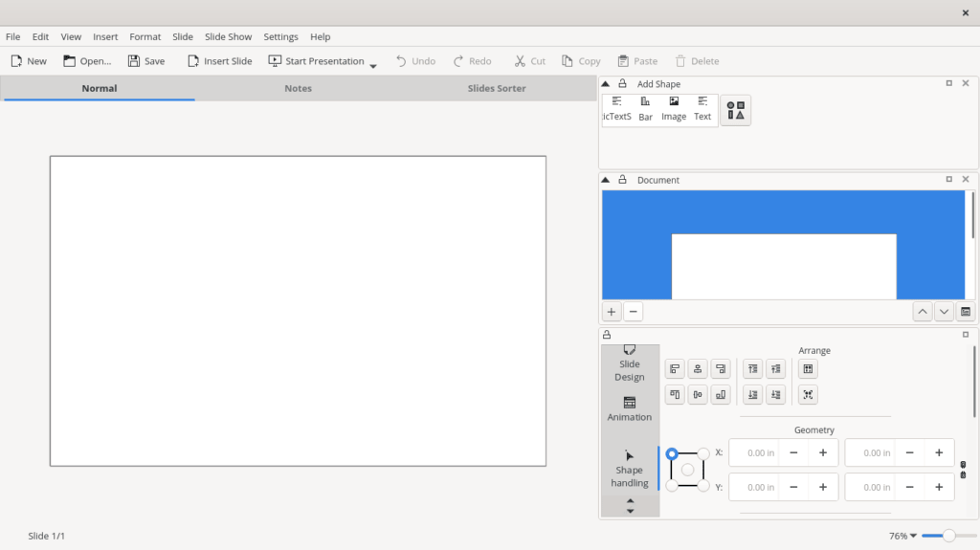
Task: Click the X position input field
Action: click(x=754, y=453)
